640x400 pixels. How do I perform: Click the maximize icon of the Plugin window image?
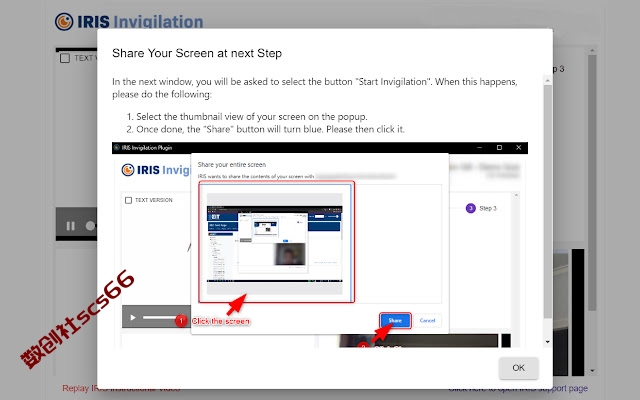point(499,147)
